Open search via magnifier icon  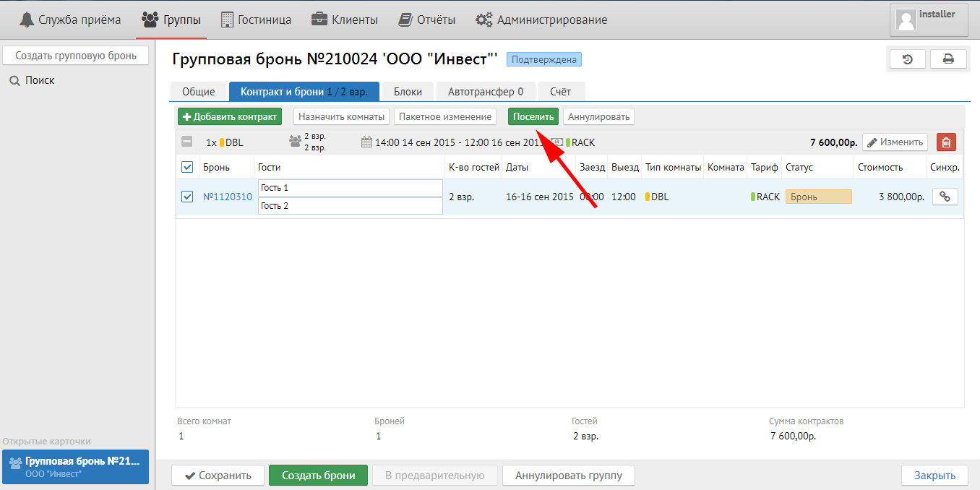coord(14,81)
